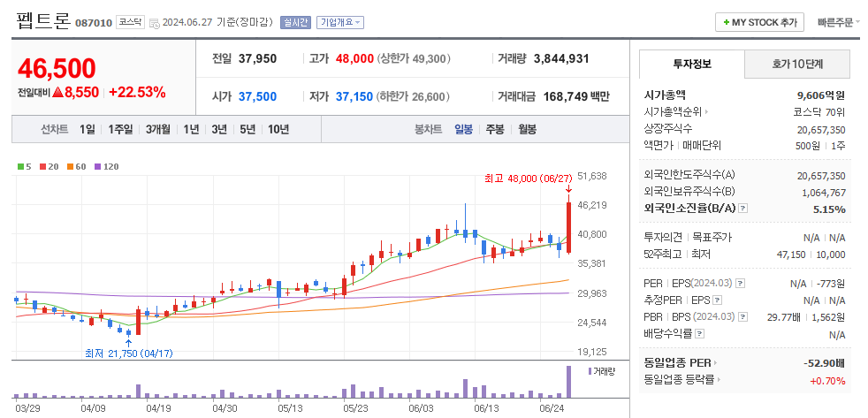Screen dimensions: 868x418
Task: Click the 코스닥 market label
Action: (130, 23)
